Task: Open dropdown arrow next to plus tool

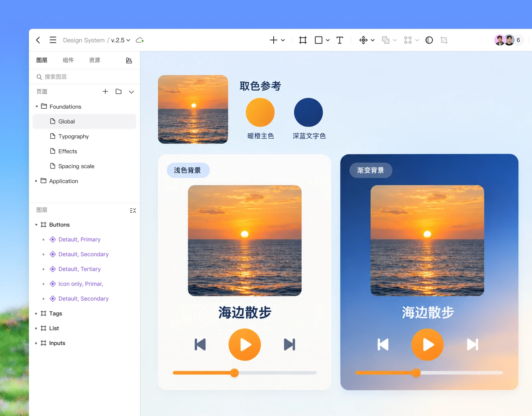Action: [x=283, y=40]
